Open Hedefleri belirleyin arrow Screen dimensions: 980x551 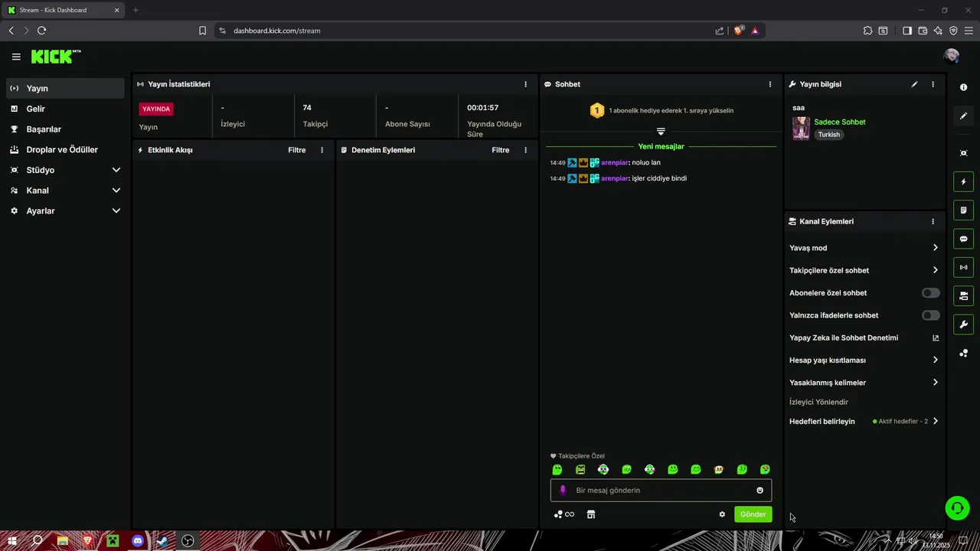point(936,421)
